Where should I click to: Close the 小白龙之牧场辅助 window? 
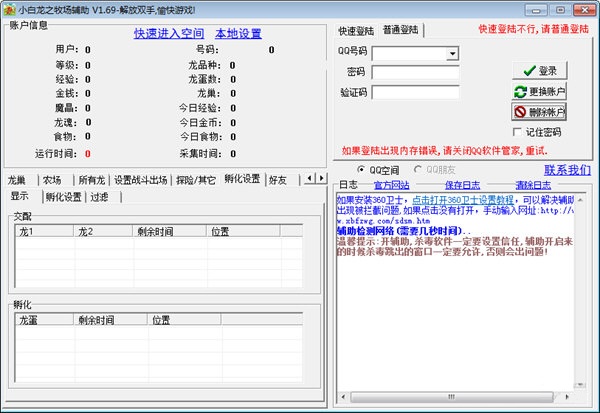point(585,10)
